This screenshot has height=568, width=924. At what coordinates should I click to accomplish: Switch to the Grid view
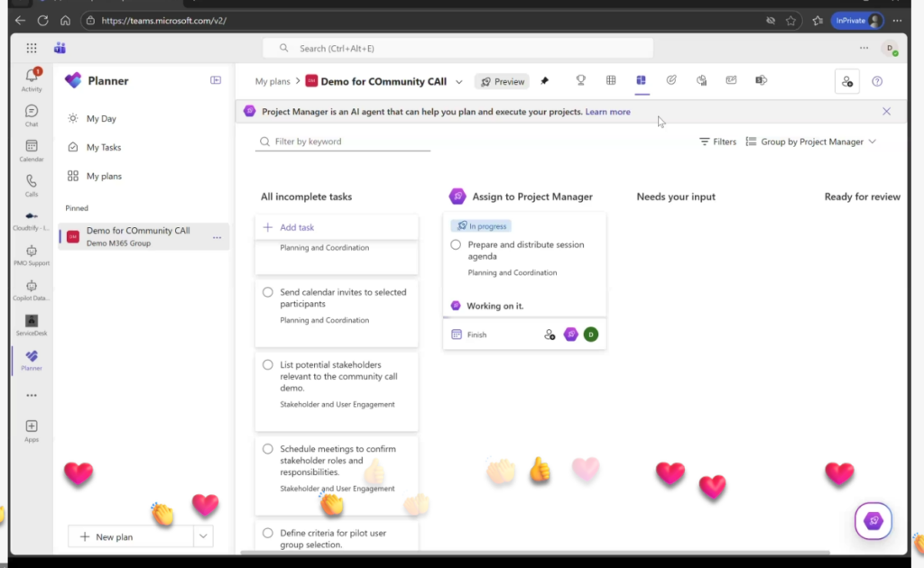(611, 80)
